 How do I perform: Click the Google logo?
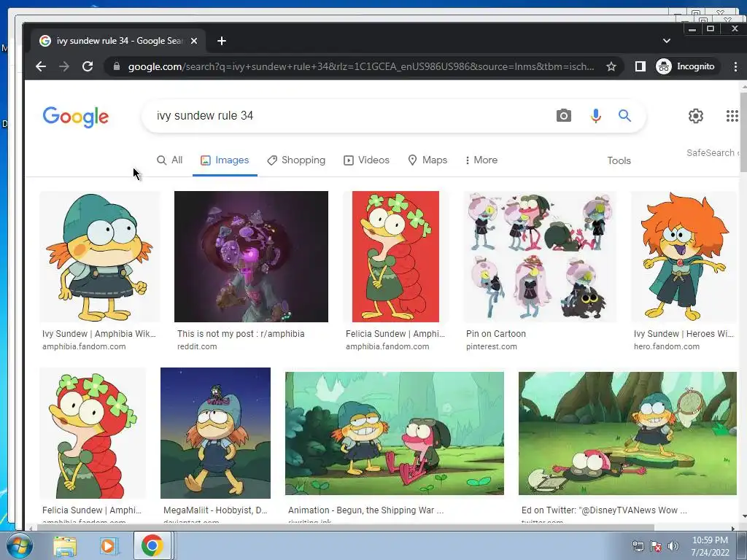76,117
